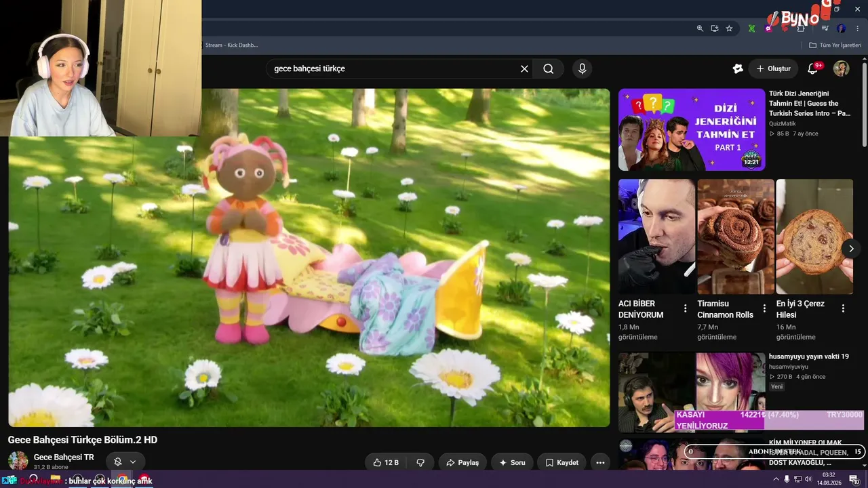Open subscription notification bell dropdown
The height and width of the screenshot is (488, 868).
pos(125,462)
